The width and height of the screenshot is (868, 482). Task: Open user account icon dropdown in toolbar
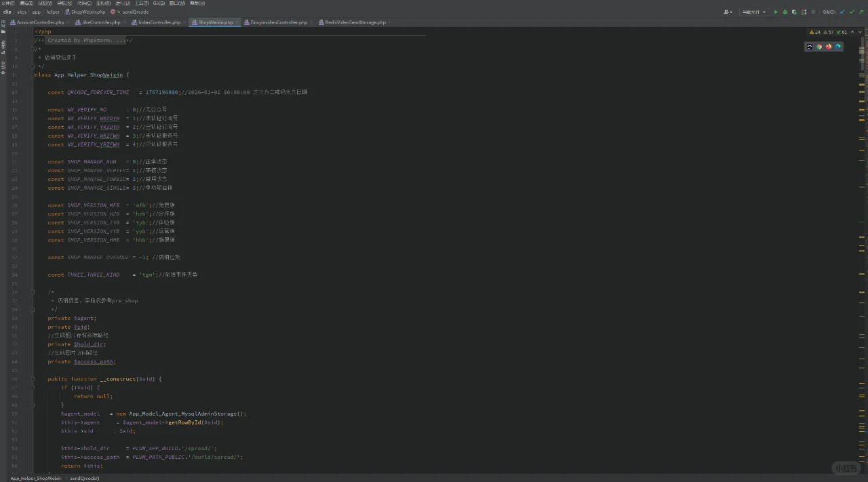pos(728,12)
